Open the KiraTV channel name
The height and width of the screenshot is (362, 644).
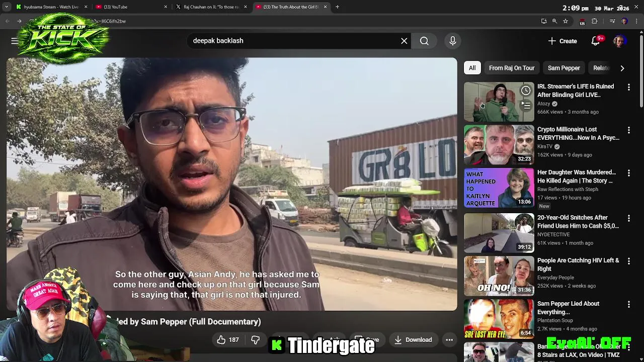545,146
